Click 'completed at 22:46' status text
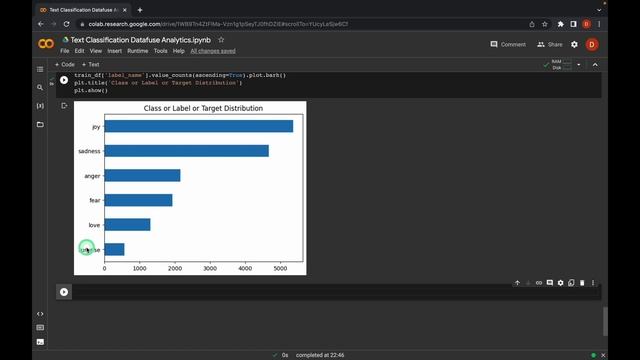The image size is (640, 360). pyautogui.click(x=320, y=355)
